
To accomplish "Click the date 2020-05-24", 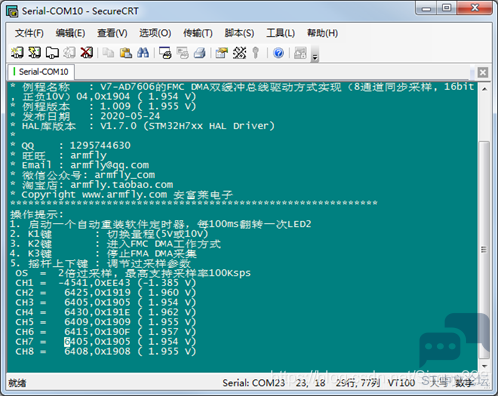I will click(130, 116).
